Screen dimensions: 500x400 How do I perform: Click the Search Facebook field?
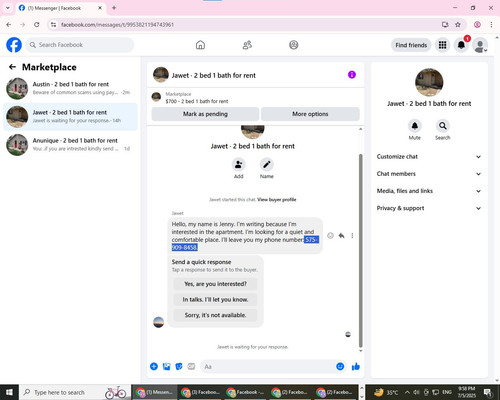coord(80,45)
